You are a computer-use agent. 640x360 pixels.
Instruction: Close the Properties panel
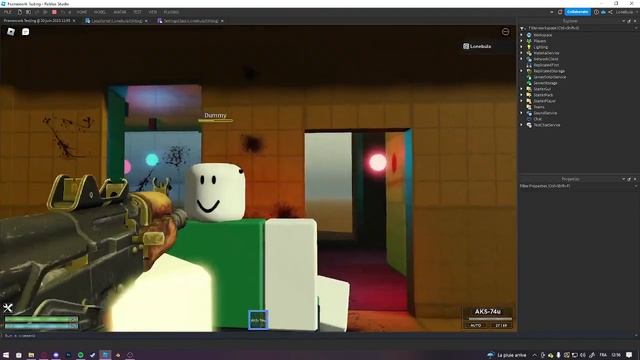pos(635,179)
